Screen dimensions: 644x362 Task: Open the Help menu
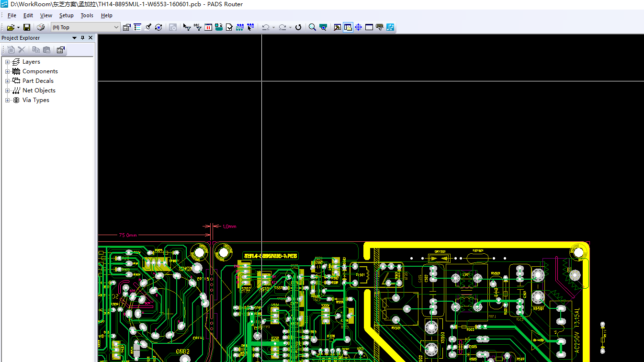(107, 15)
